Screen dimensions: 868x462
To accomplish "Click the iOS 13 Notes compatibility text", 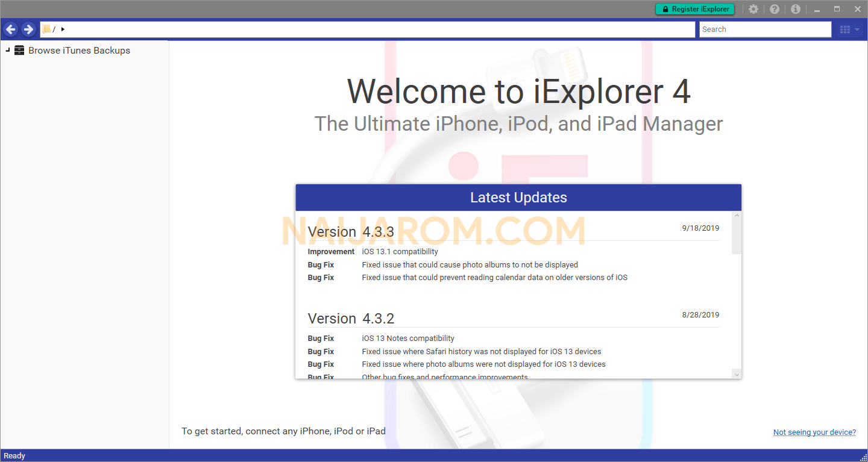I will (408, 339).
